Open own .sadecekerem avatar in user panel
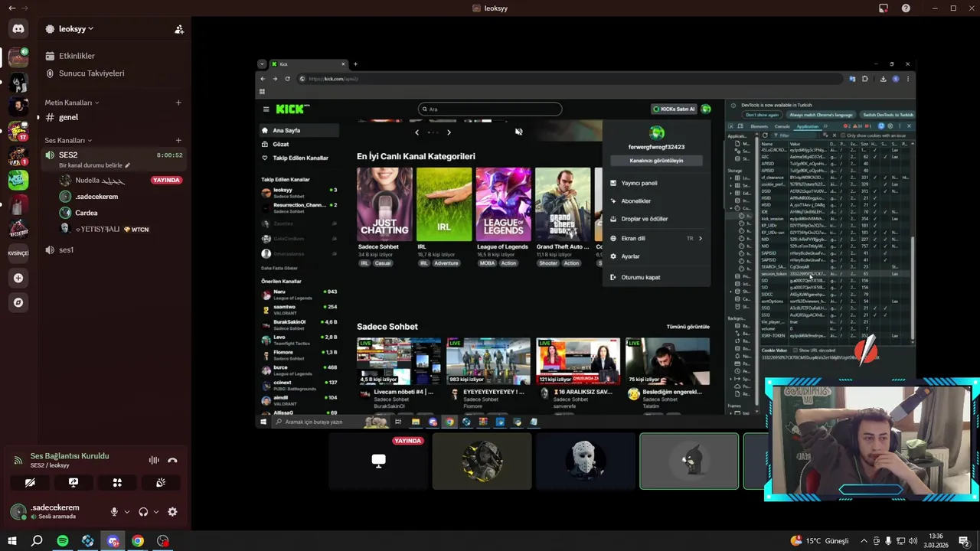Image resolution: width=980 pixels, height=551 pixels. click(x=18, y=512)
